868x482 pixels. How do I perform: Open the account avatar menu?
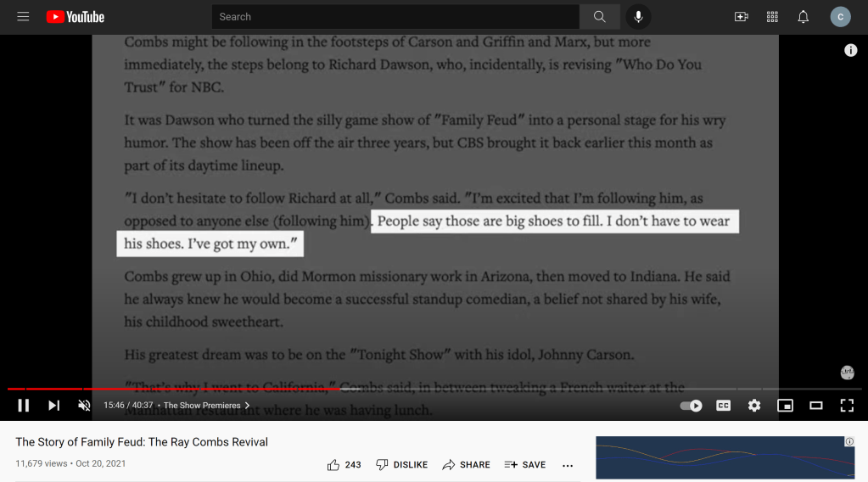point(840,17)
